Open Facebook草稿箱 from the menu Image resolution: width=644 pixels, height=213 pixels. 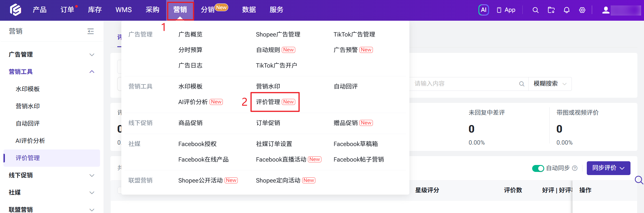click(356, 144)
